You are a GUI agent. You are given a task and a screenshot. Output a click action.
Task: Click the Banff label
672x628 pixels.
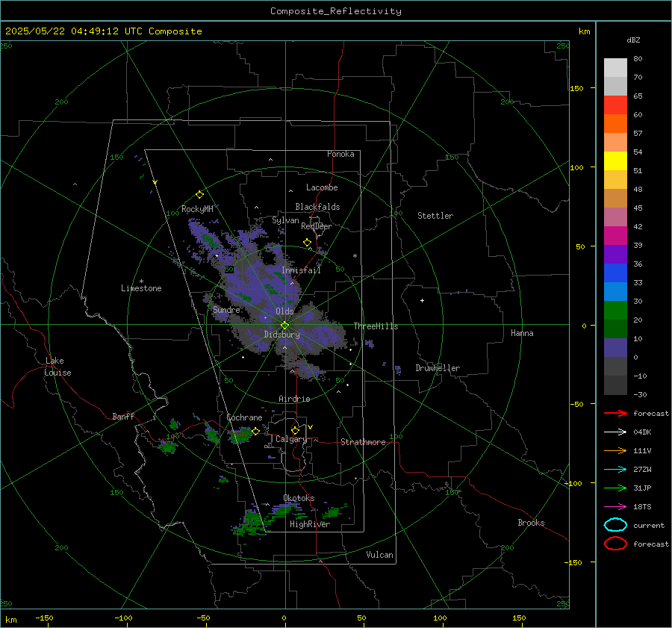pos(123,417)
